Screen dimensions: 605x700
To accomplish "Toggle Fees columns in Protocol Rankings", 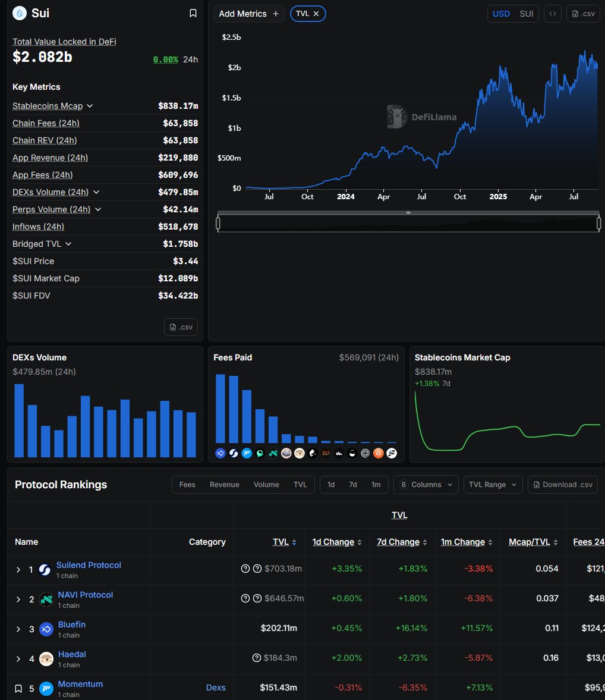I will pyautogui.click(x=187, y=485).
